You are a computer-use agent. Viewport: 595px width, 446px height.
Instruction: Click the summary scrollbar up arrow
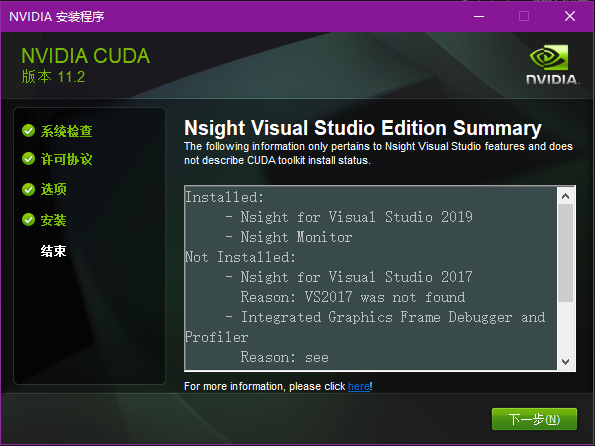[565, 196]
